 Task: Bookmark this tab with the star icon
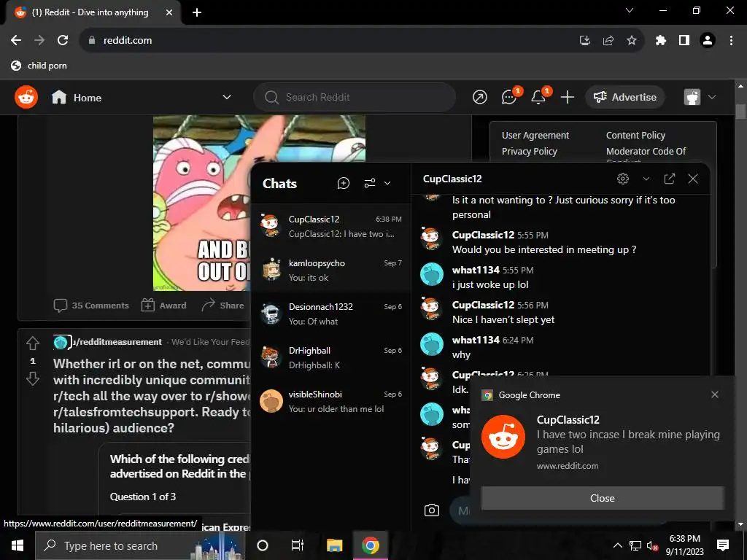pos(632,41)
